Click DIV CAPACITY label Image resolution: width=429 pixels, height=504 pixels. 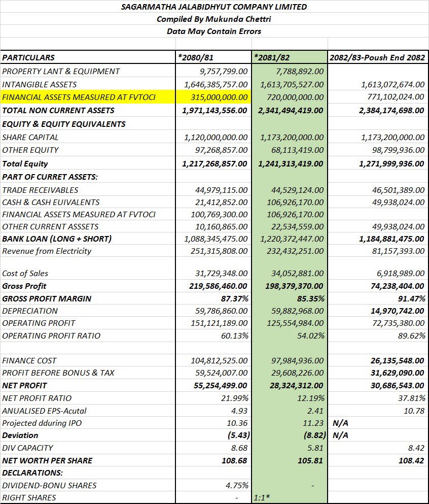pos(27,448)
